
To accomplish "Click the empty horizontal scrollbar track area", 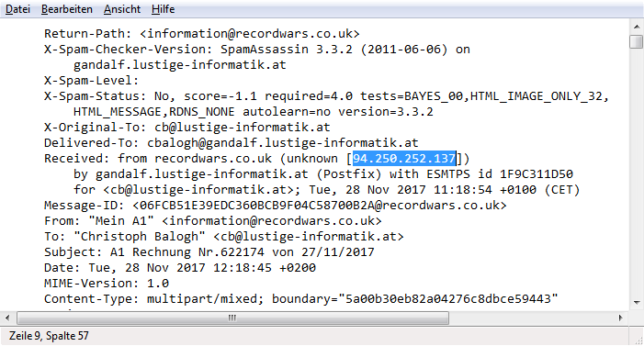I will (532, 318).
